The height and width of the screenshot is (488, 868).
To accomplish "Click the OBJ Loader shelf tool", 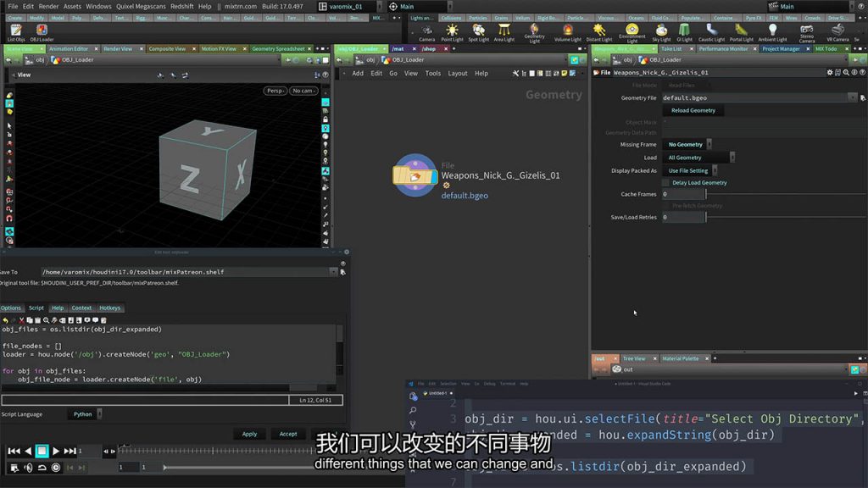I will point(42,32).
